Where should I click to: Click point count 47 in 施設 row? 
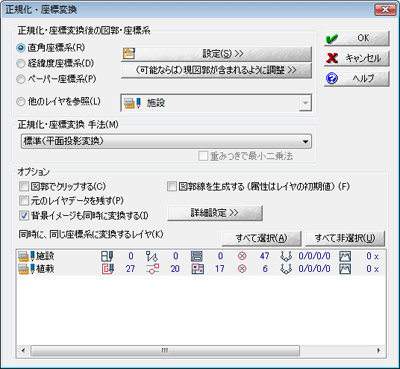click(x=264, y=256)
